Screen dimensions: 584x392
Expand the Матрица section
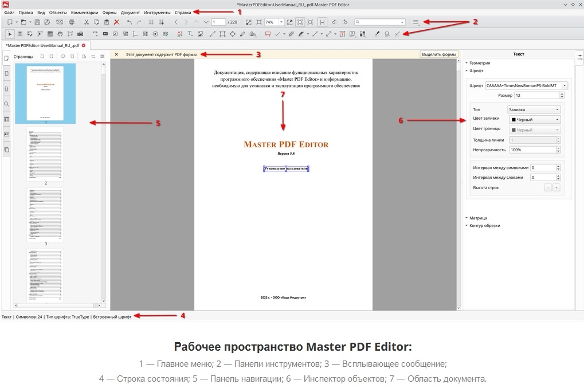[x=476, y=218]
